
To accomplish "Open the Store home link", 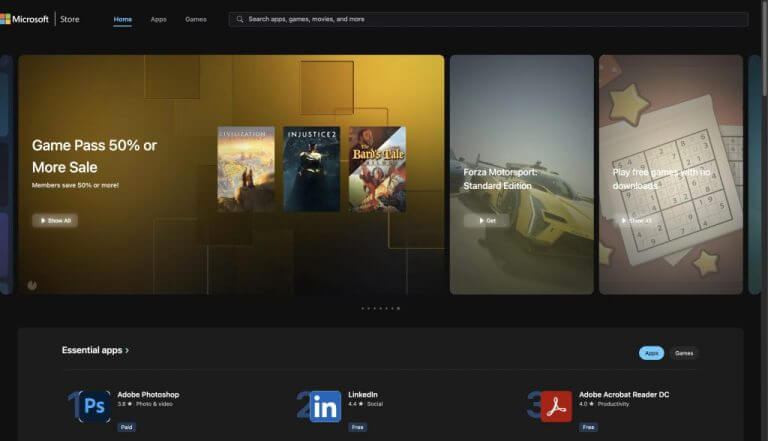I will [70, 19].
